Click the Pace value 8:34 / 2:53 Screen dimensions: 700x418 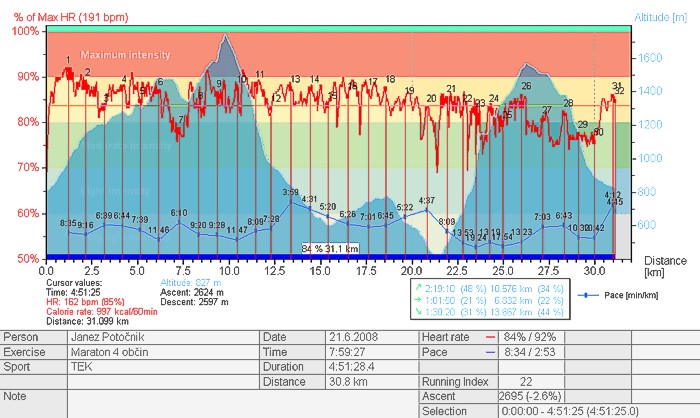[530, 352]
